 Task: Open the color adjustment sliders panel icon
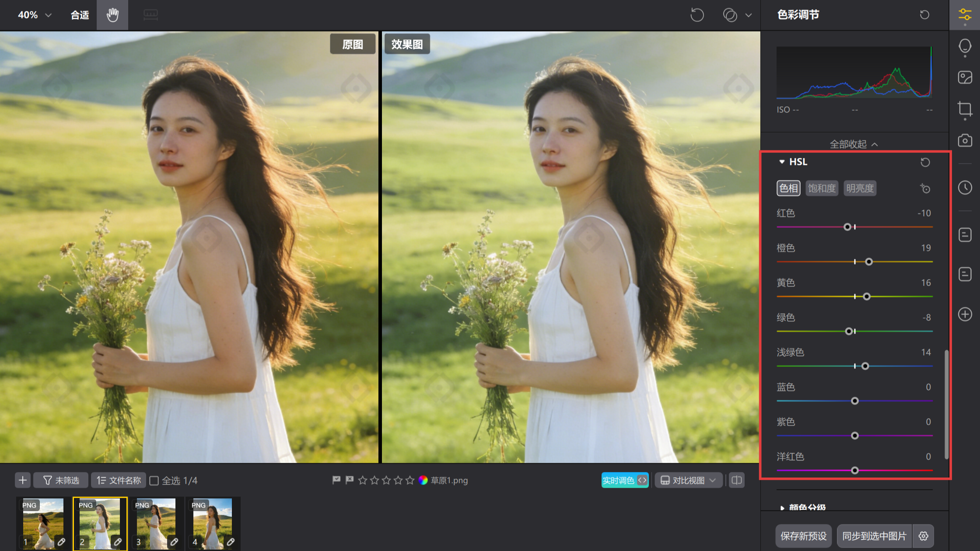pos(965,15)
